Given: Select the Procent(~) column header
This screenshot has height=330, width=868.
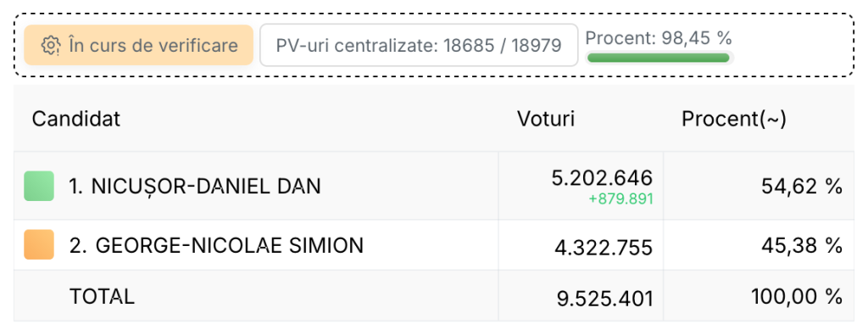Looking at the screenshot, I should pos(734,119).
